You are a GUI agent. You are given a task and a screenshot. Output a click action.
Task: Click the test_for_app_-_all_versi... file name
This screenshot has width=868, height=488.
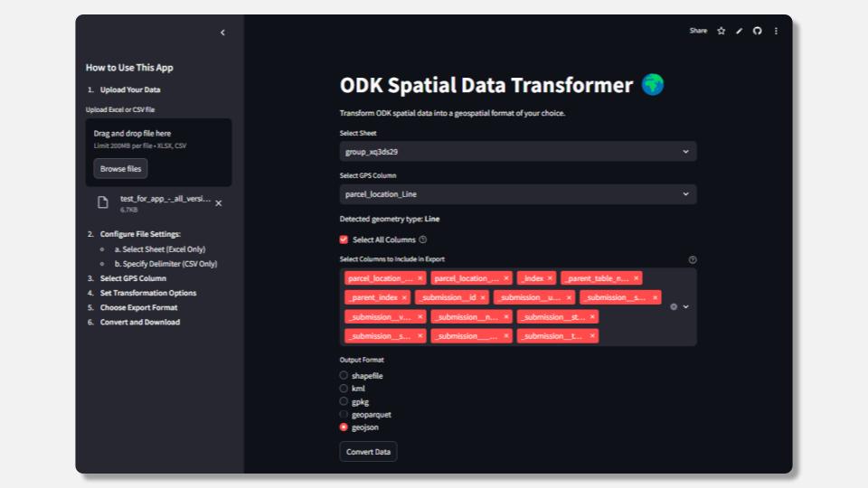165,199
